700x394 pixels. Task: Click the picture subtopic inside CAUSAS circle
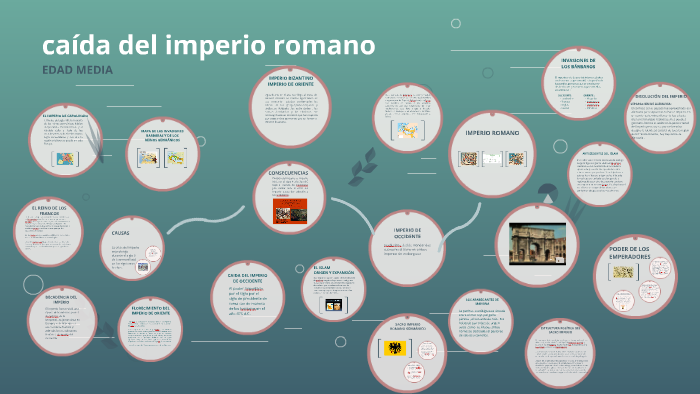pos(143,267)
